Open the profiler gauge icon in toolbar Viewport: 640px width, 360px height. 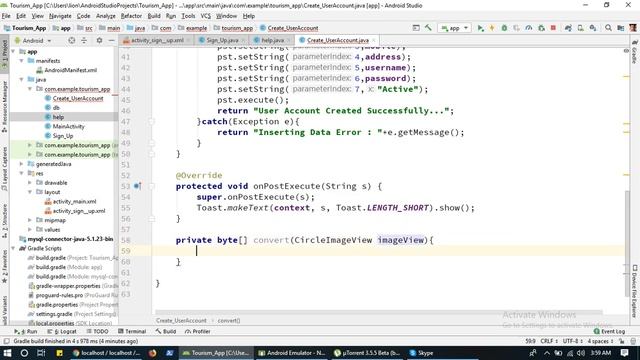pos(529,28)
